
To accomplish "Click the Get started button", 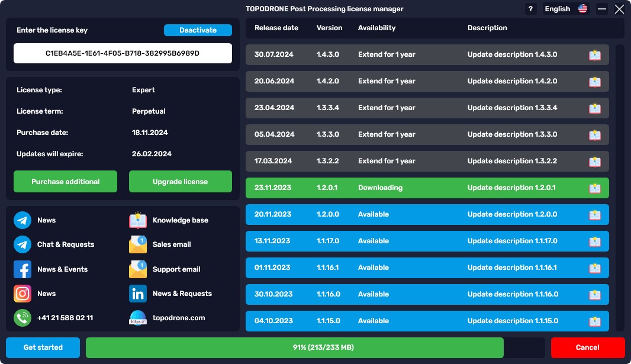I will pos(43,347).
